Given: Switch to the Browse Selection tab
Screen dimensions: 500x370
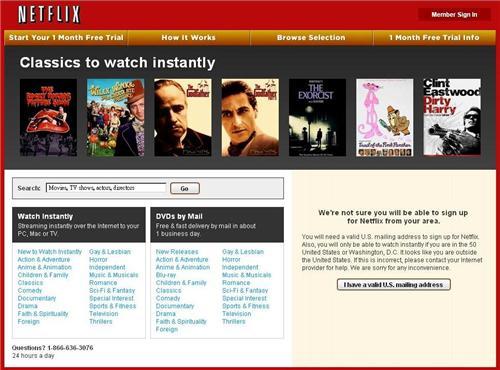Looking at the screenshot, I should 311,38.
